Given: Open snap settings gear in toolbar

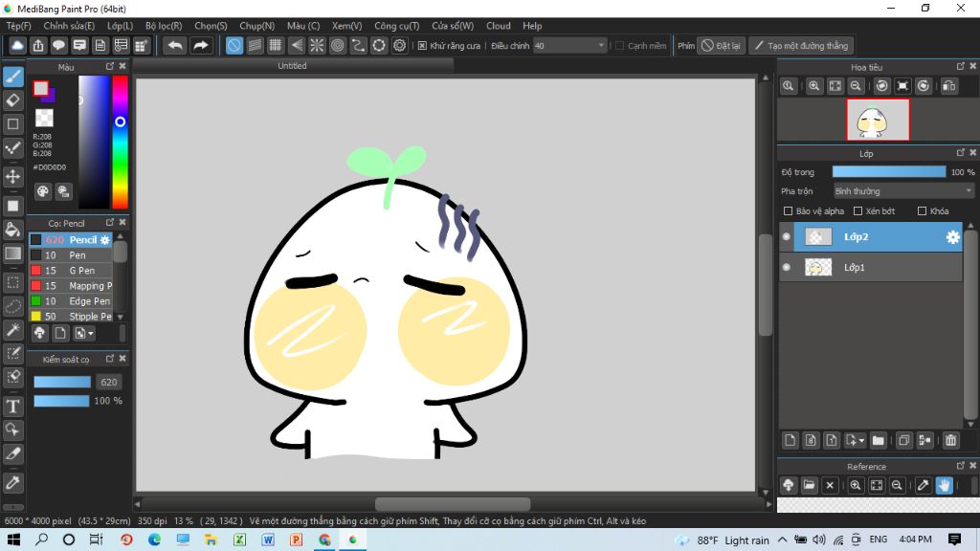Looking at the screenshot, I should tap(399, 46).
